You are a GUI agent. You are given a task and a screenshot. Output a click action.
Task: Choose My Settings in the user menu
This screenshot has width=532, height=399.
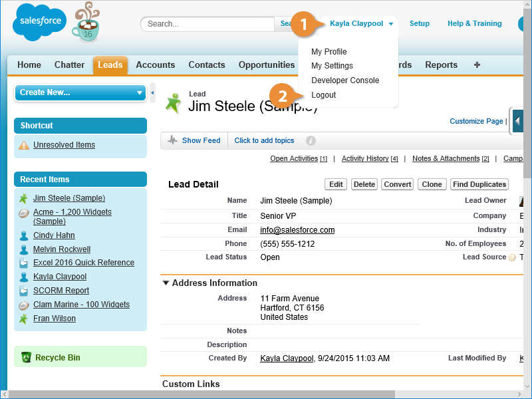point(332,66)
